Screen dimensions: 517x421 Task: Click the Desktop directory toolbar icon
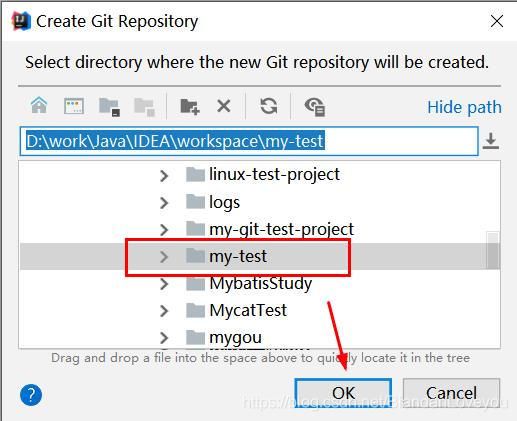point(74,106)
